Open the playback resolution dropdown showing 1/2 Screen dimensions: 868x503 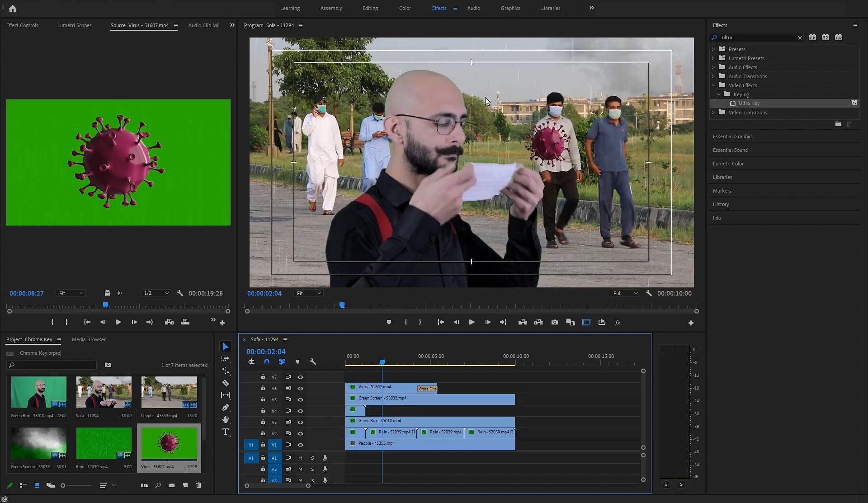[156, 293]
